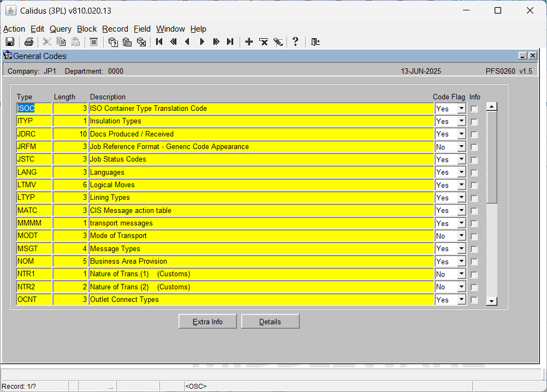
Task: Open the Window menu
Action: (170, 29)
